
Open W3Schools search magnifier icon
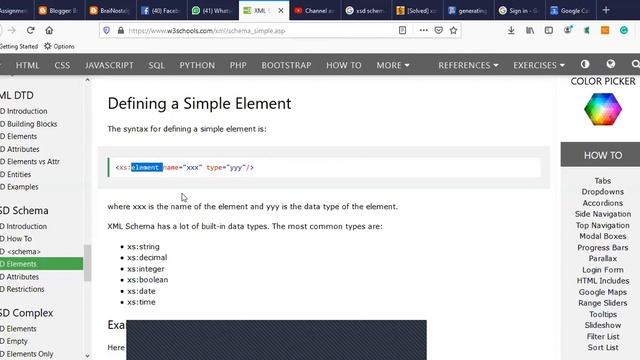(635, 64)
